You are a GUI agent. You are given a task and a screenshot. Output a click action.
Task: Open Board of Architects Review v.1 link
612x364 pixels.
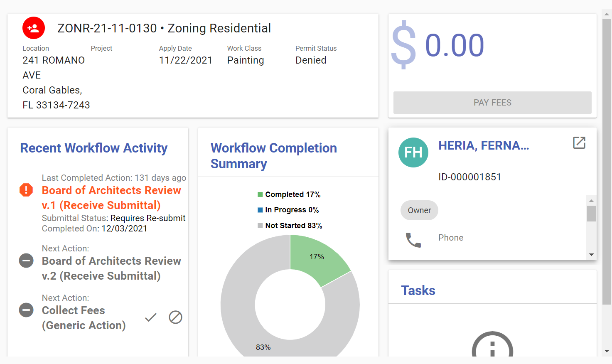tap(111, 198)
